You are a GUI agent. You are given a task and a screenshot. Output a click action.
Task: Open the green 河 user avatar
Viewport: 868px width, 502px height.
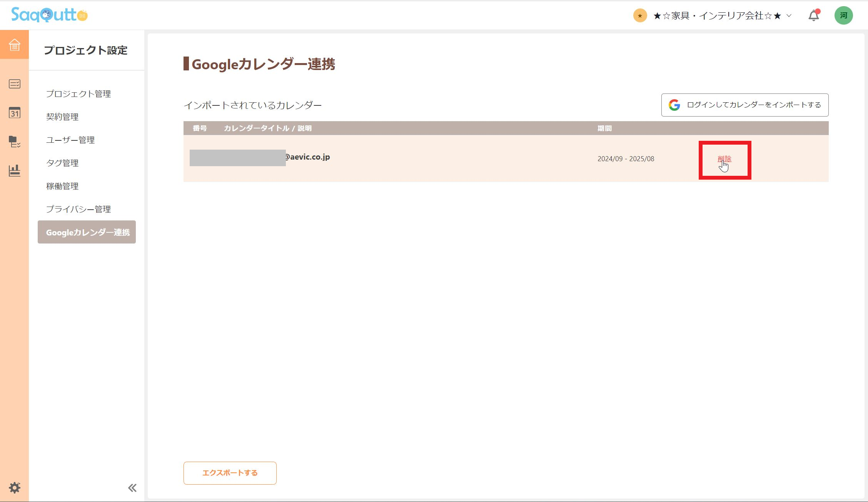point(844,15)
